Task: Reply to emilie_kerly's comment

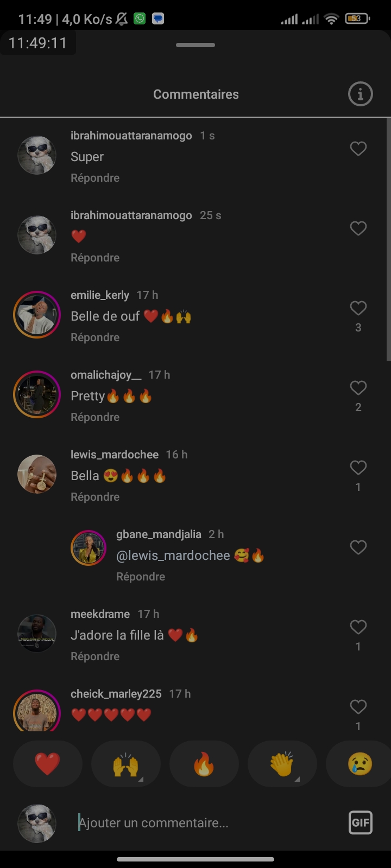Action: click(95, 337)
